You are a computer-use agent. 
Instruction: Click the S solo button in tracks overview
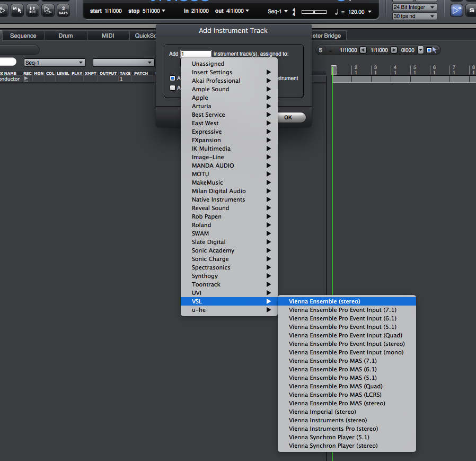321,50
